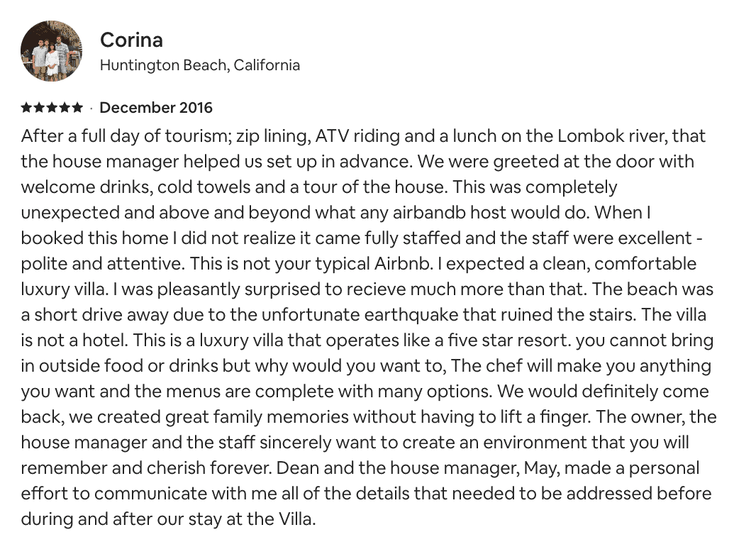
Task: Click the fourth rating star
Action: point(65,108)
